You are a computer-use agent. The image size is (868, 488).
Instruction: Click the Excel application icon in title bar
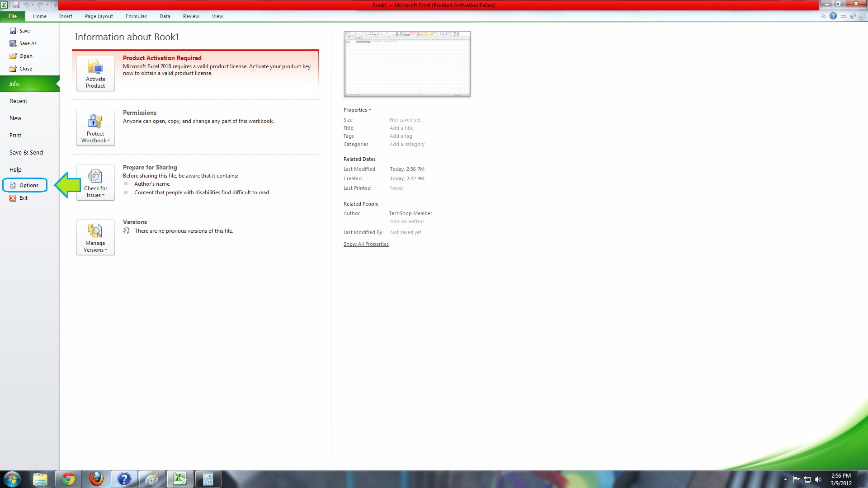(4, 5)
